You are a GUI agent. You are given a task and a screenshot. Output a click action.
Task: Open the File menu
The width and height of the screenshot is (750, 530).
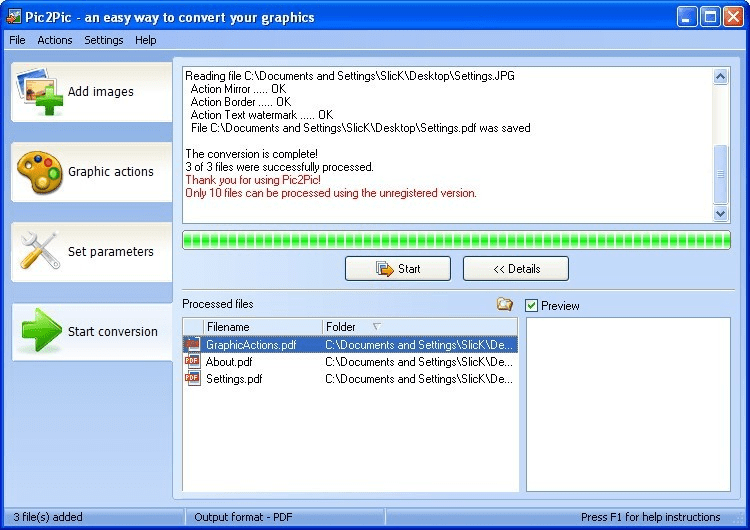click(x=17, y=40)
